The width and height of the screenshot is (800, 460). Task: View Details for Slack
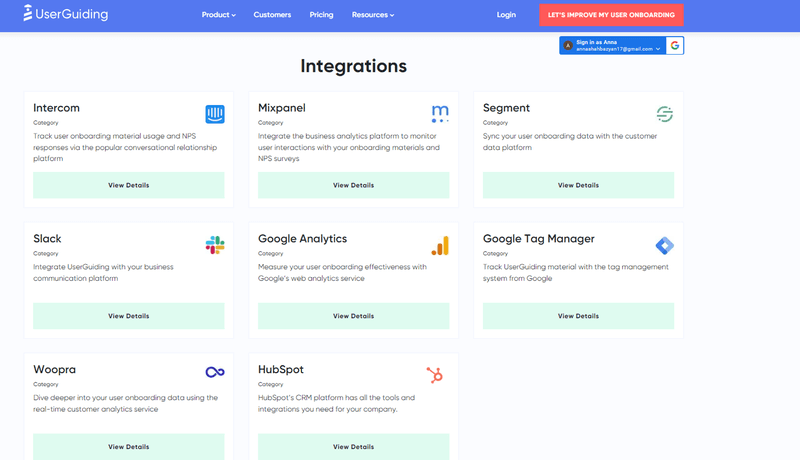tap(129, 316)
